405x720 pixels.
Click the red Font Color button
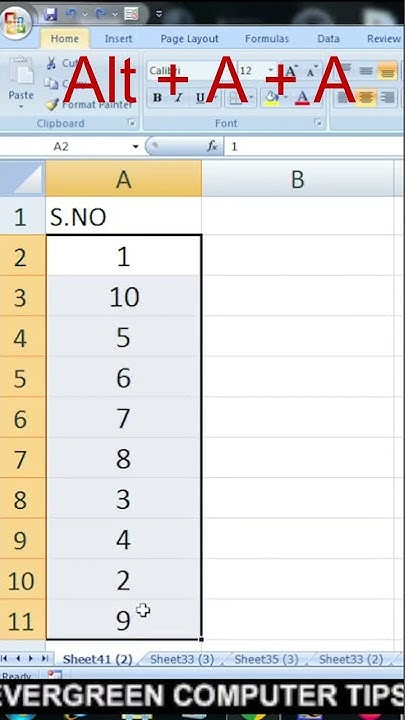[302, 97]
